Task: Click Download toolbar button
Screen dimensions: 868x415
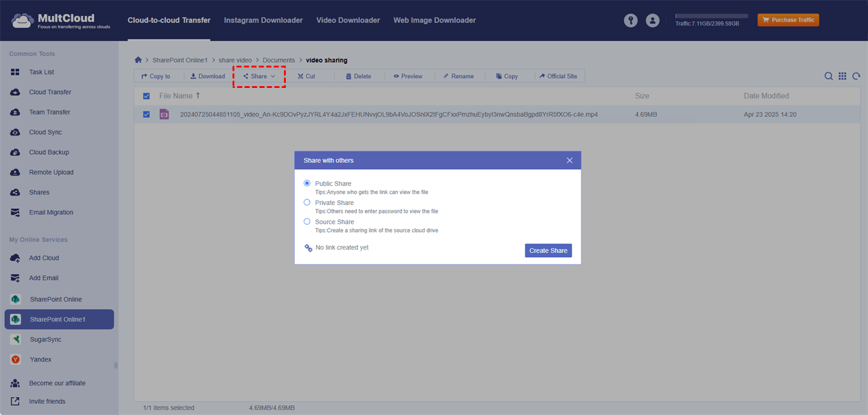Action: pyautogui.click(x=208, y=76)
